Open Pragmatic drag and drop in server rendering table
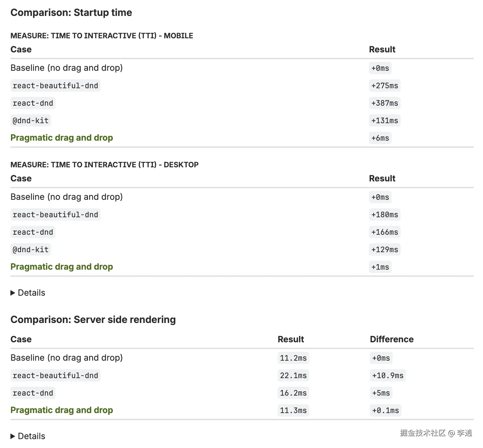 62,410
